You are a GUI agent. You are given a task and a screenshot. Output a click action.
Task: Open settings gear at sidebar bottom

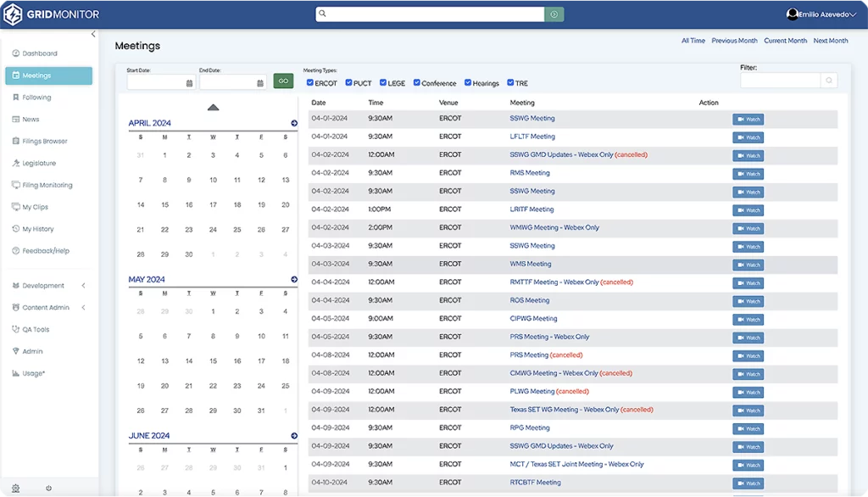coord(15,489)
